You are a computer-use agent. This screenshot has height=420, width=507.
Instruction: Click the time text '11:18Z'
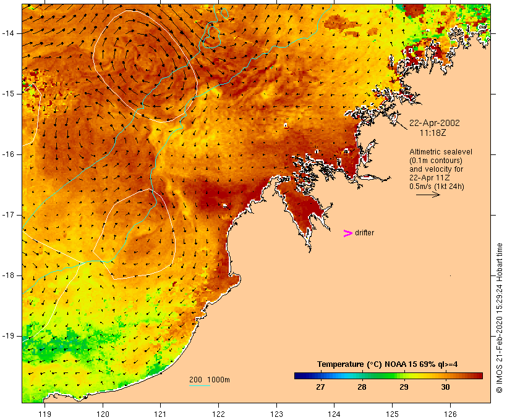[433, 133]
